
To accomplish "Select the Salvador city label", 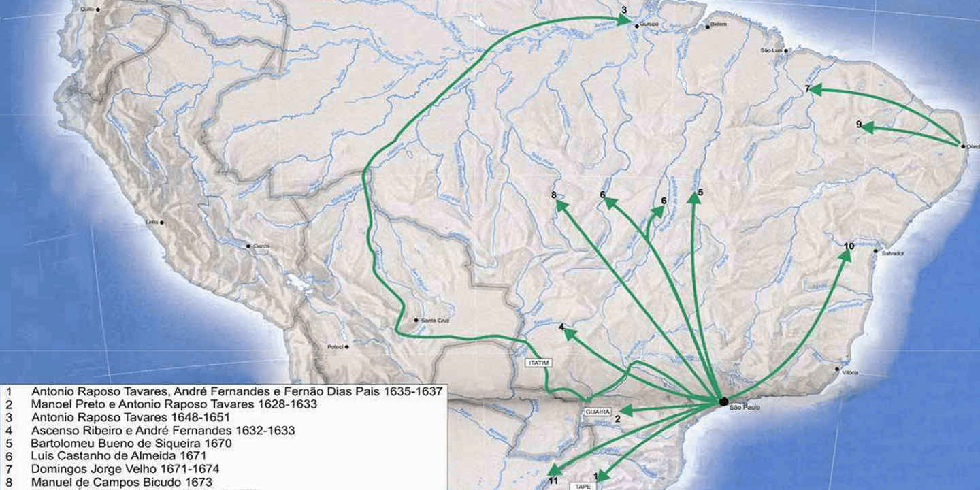I will [x=892, y=253].
